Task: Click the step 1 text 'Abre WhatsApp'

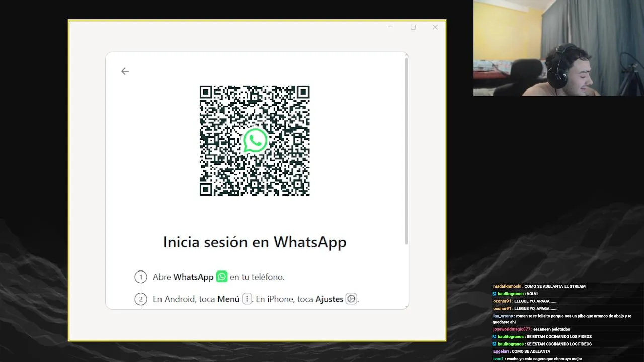Action: [183, 277]
